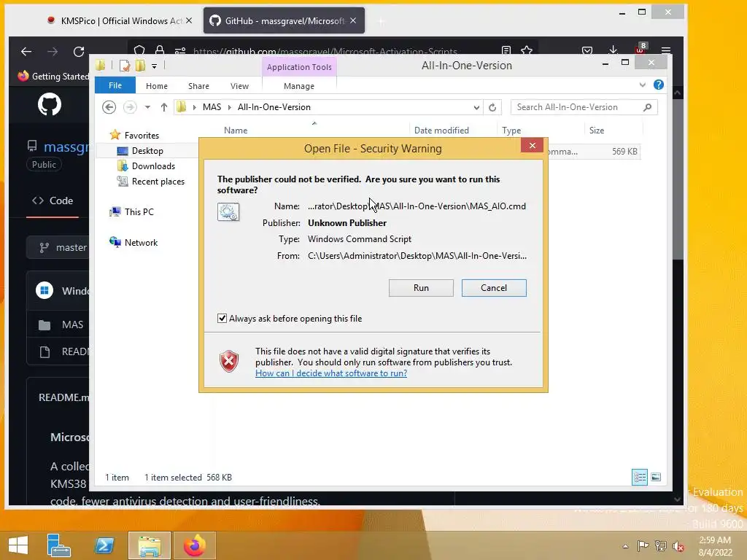
Task: Click the Run button in Security Warning
Action: (x=421, y=287)
